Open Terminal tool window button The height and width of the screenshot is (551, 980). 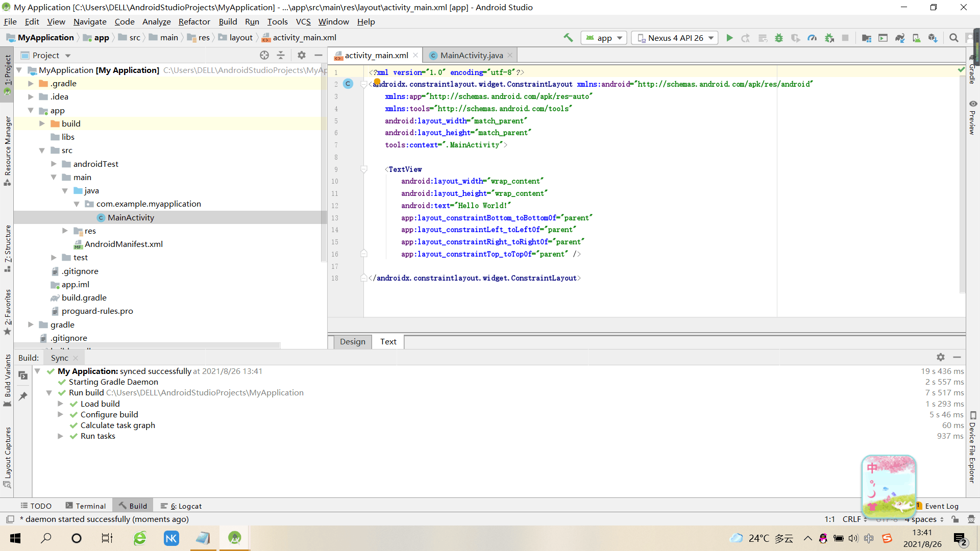pos(86,506)
